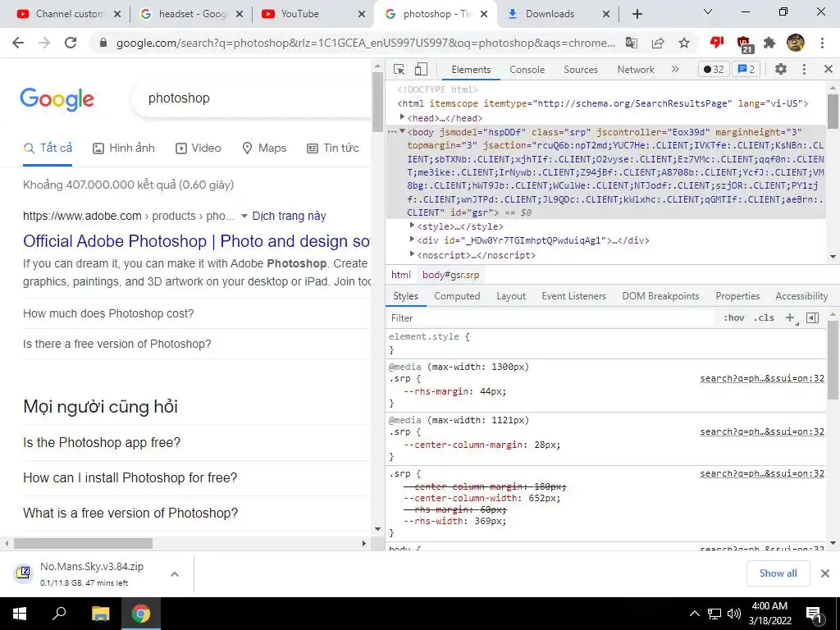This screenshot has height=630, width=840.
Task: Toggle the computed styles sidebar icon
Action: coord(812,317)
